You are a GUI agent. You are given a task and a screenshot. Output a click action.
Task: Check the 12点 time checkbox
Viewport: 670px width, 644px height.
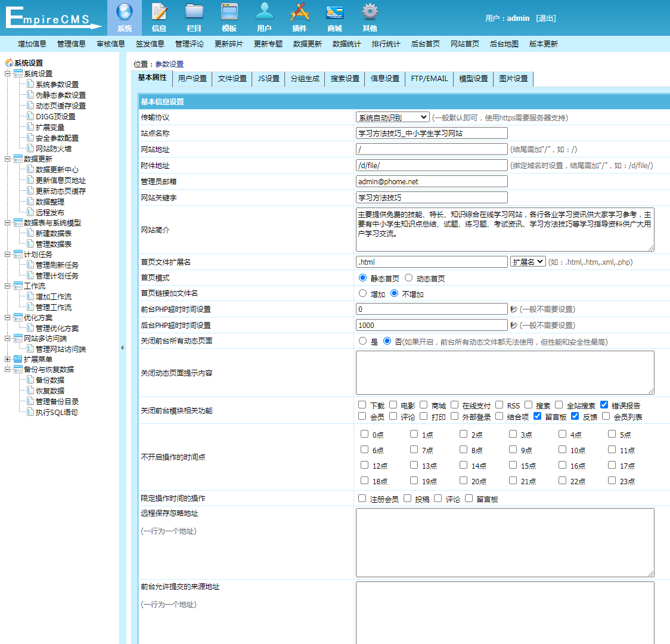[364, 465]
